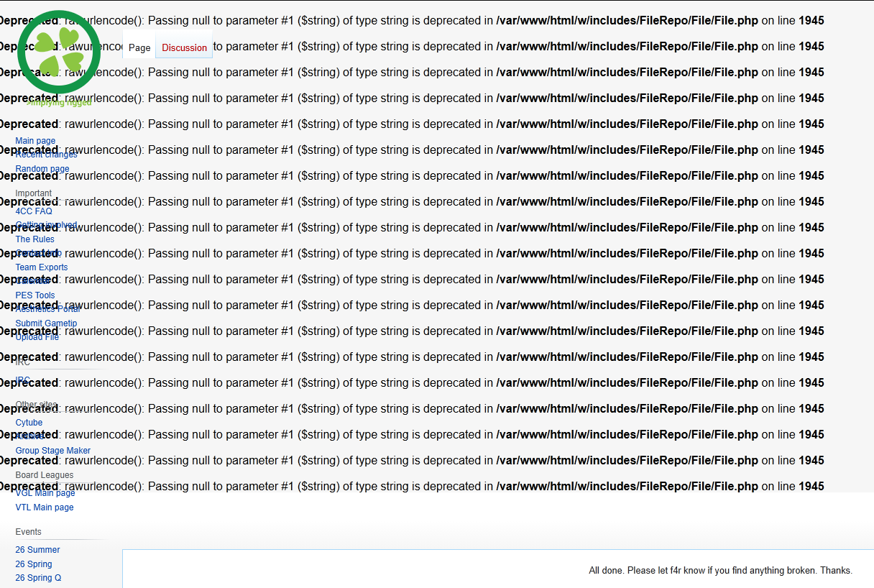Open the 26 Spring event
This screenshot has height=588, width=874.
point(34,564)
